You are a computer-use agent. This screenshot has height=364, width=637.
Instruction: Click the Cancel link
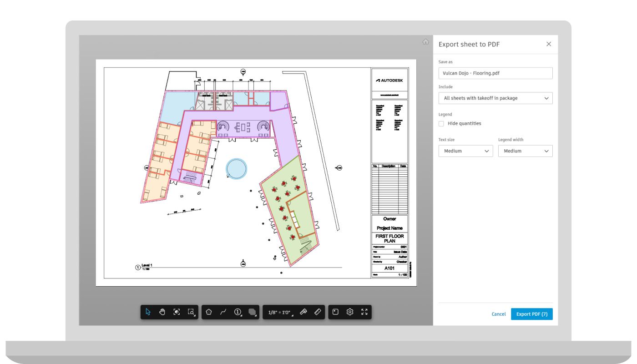coord(499,314)
